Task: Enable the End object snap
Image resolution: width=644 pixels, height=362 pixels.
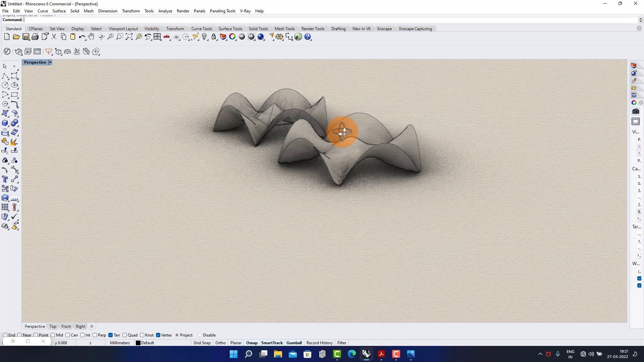Action: tap(5, 335)
